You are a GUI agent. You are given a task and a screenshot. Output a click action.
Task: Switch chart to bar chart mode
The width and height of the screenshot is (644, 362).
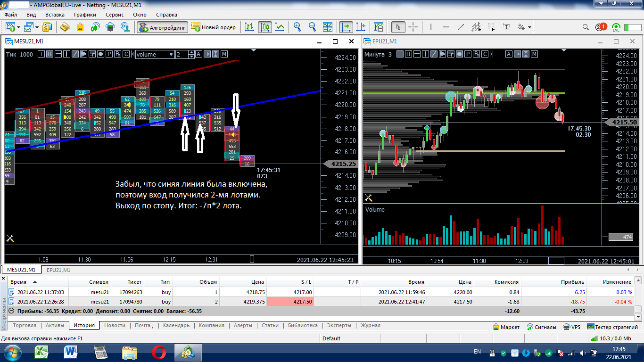(249, 27)
